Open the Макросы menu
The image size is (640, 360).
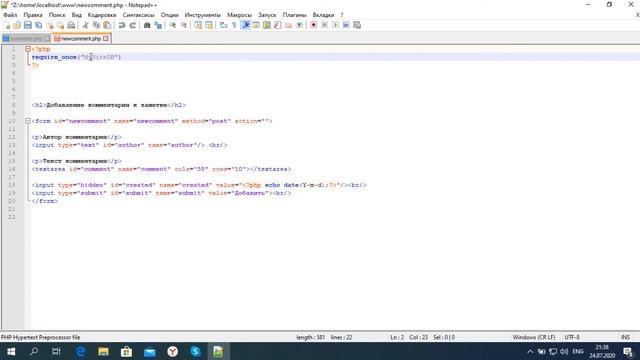tap(240, 15)
